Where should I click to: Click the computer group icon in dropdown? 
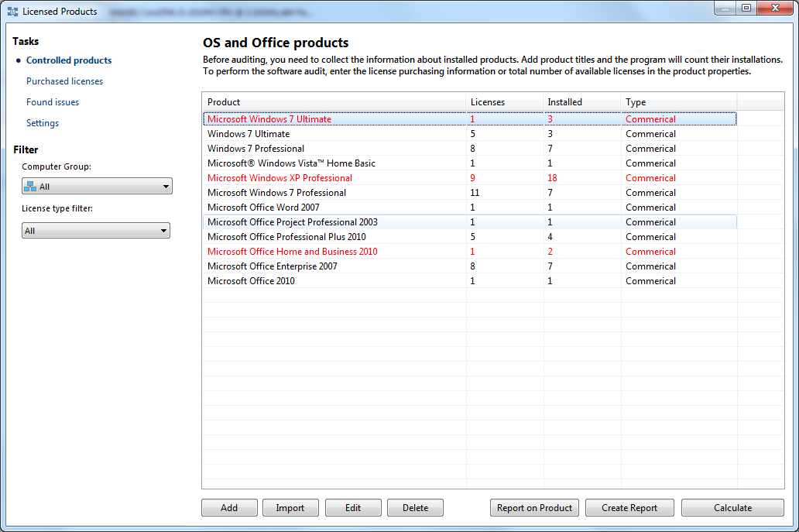pyautogui.click(x=30, y=187)
